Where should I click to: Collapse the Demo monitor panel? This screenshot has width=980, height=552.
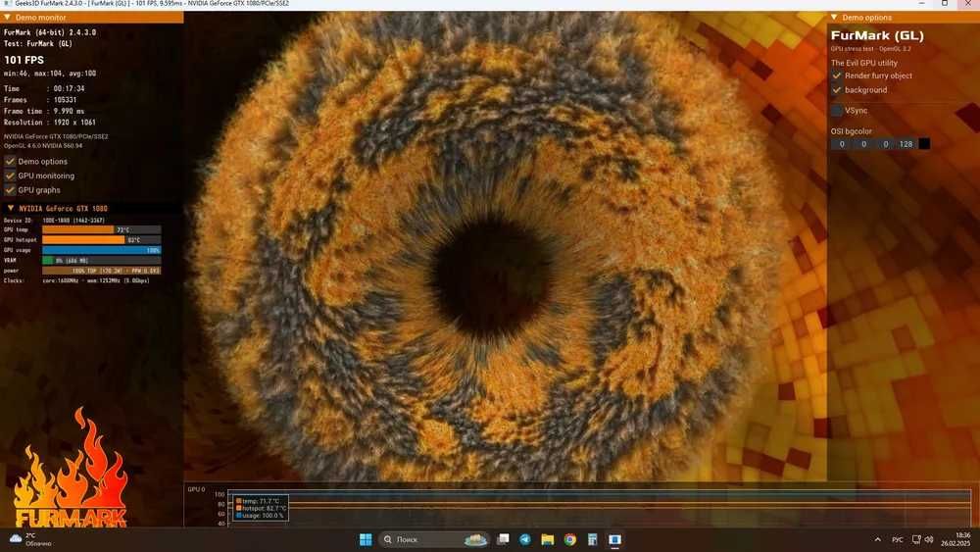point(8,18)
